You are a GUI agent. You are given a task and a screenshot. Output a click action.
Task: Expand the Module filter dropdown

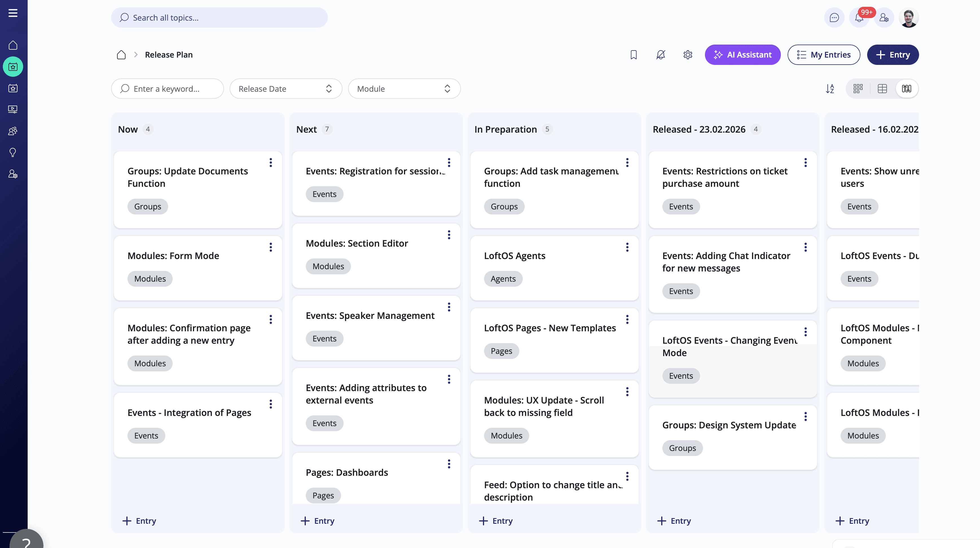404,89
